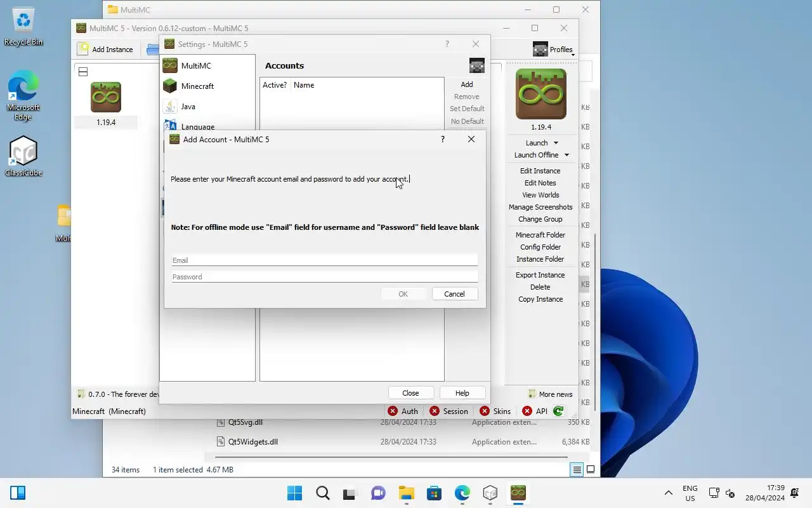This screenshot has height=508, width=812.
Task: Click ClassiCube taskbar icon
Action: pos(490,493)
